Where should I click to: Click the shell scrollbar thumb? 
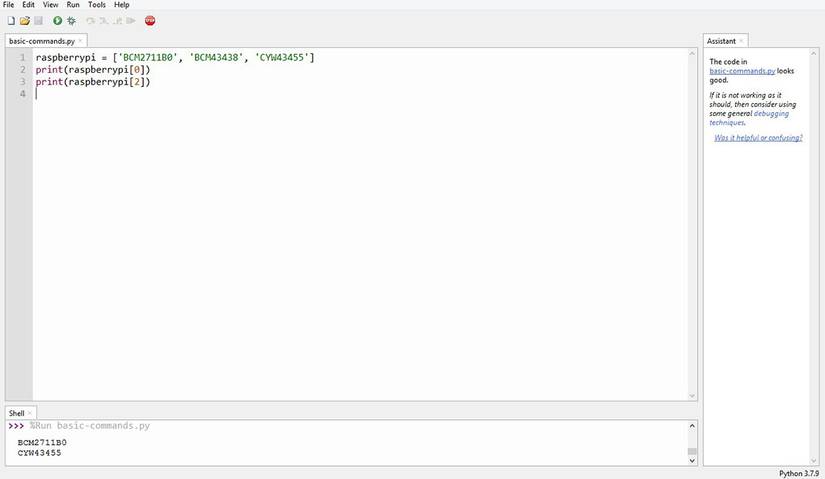(x=692, y=451)
